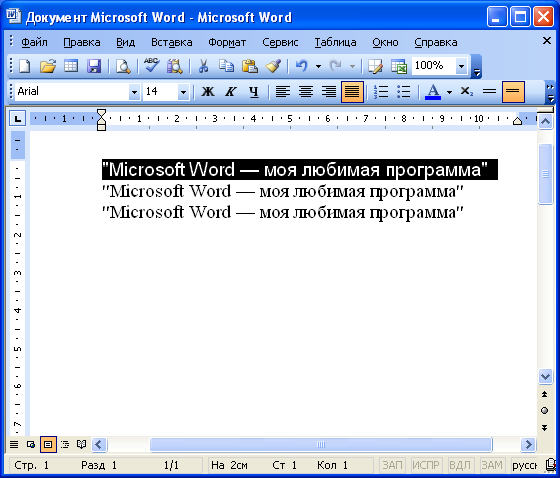Viewport: 560px width, 478px height.
Task: Click the unhighlighted line spacing button
Action: [489, 92]
